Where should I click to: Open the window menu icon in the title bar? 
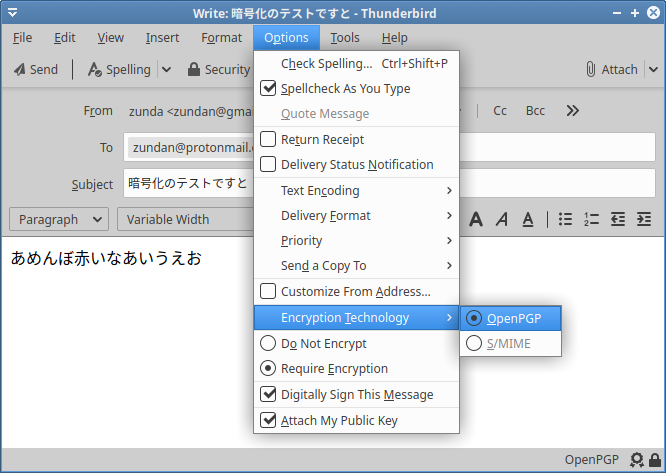coord(13,13)
